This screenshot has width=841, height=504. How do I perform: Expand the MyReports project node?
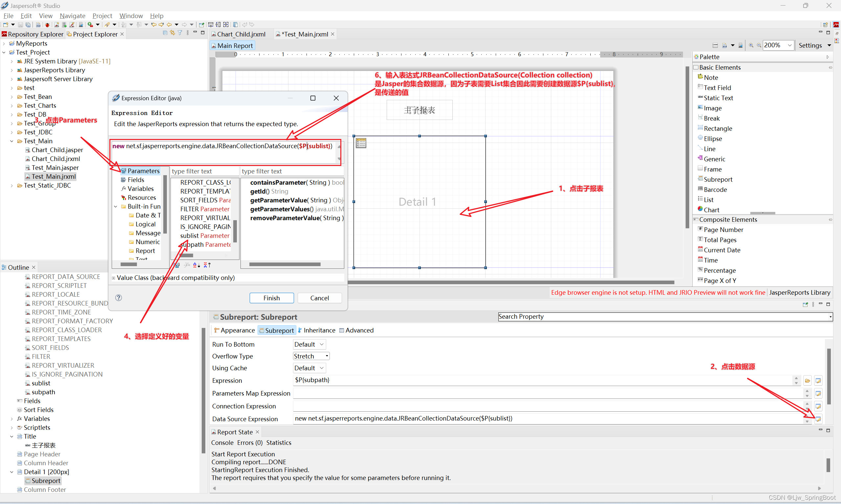pyautogui.click(x=4, y=43)
